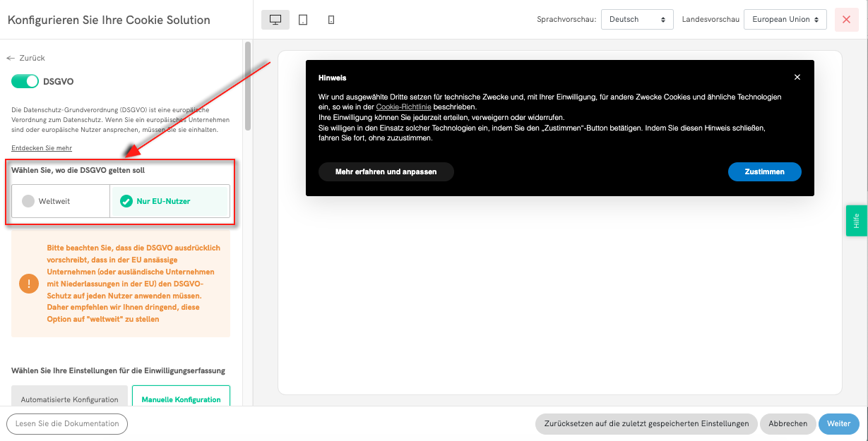Open Sprachvorschau Deutsch dropdown
Screen dimensions: 868x441
click(636, 20)
